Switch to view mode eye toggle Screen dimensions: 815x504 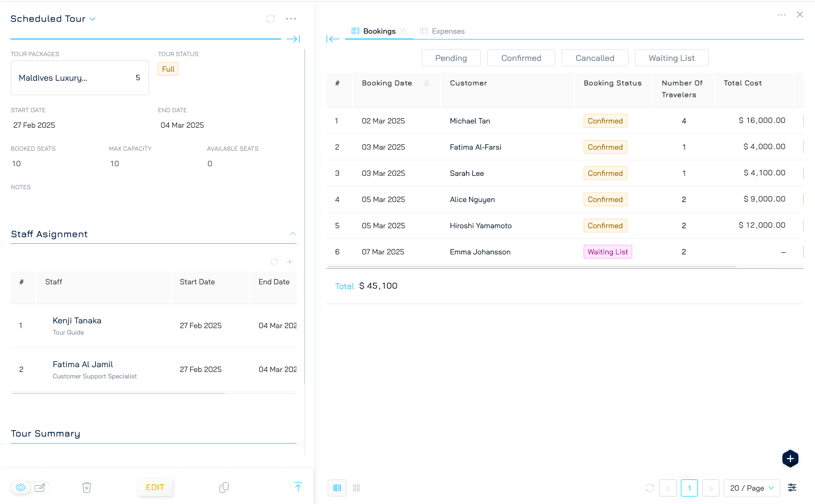point(21,487)
